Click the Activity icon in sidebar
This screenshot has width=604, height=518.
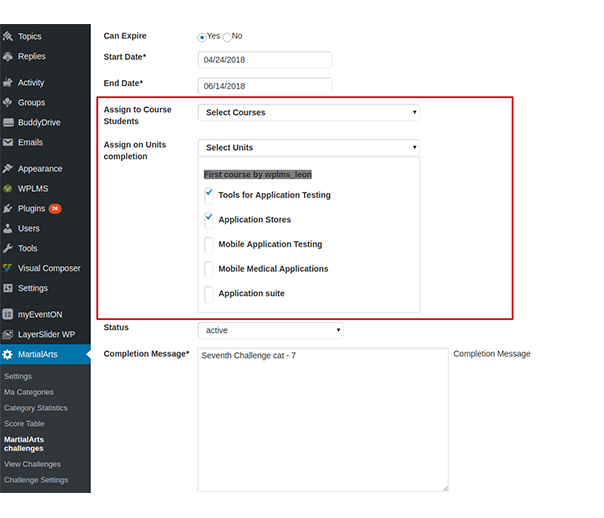[x=8, y=83]
